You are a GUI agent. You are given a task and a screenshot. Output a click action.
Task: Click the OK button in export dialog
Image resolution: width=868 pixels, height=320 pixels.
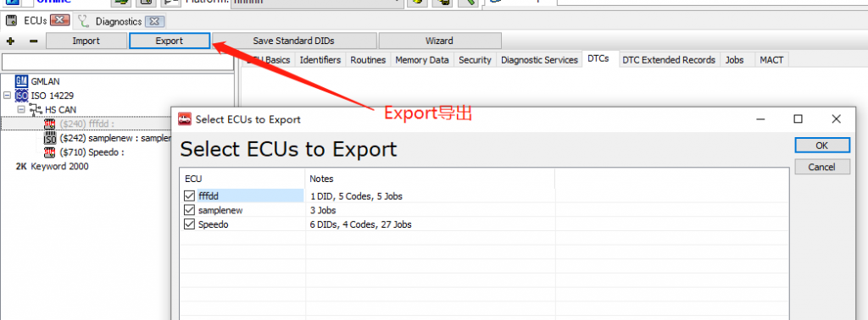[822, 146]
